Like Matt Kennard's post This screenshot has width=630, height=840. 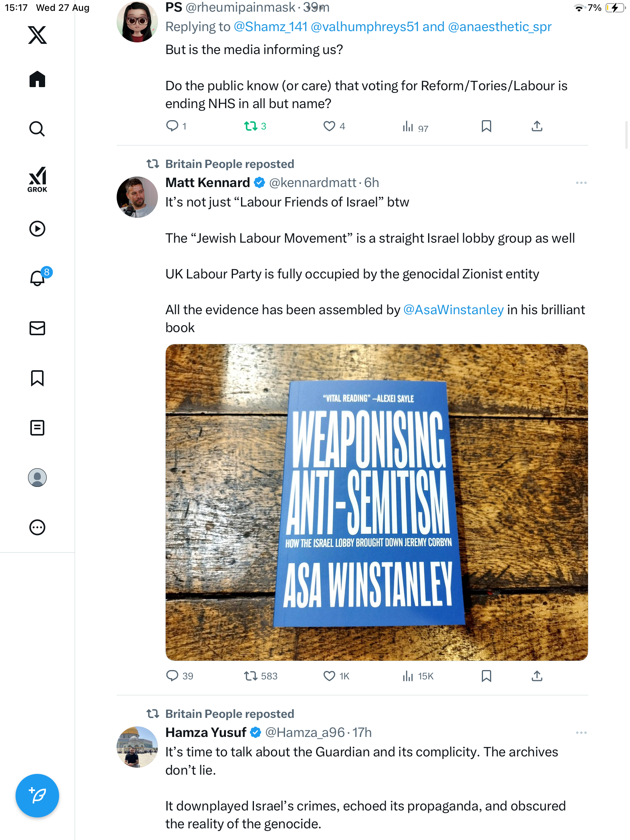[329, 676]
